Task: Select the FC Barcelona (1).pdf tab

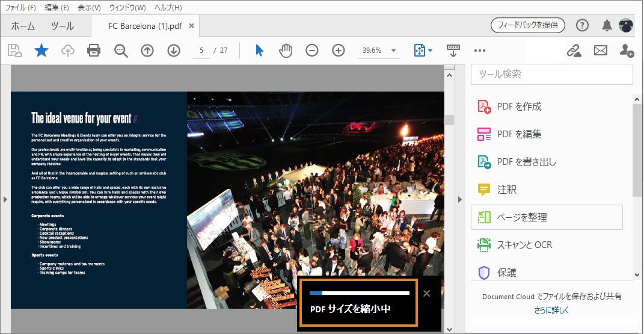Action: click(x=145, y=26)
